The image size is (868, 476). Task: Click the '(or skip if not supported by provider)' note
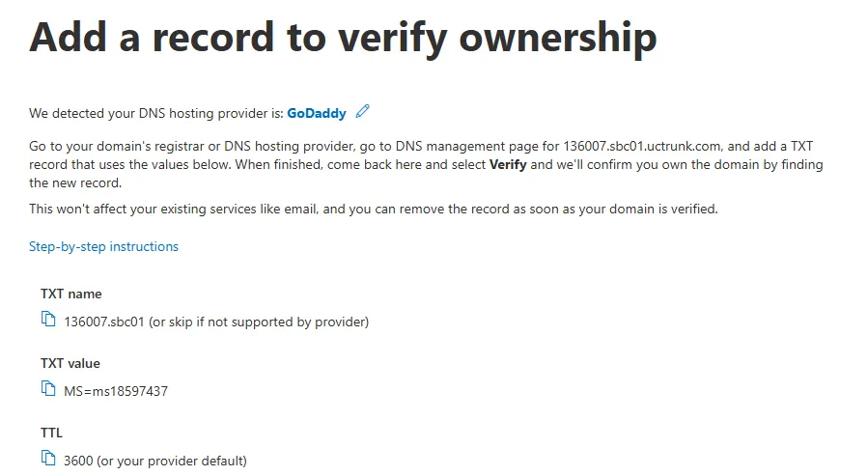pyautogui.click(x=259, y=322)
